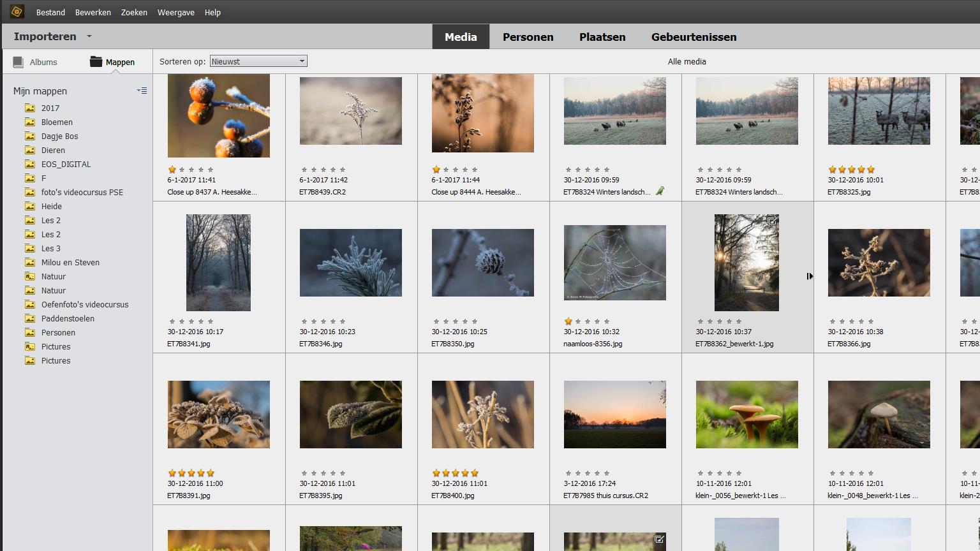Open the Help menu
980x551 pixels.
click(212, 12)
